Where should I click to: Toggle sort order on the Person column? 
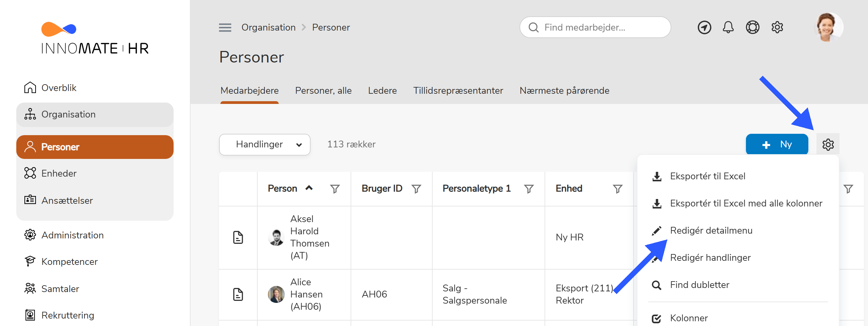309,188
